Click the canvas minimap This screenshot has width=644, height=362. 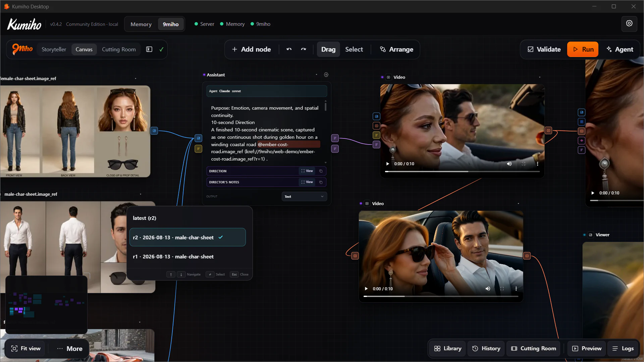tap(47, 305)
